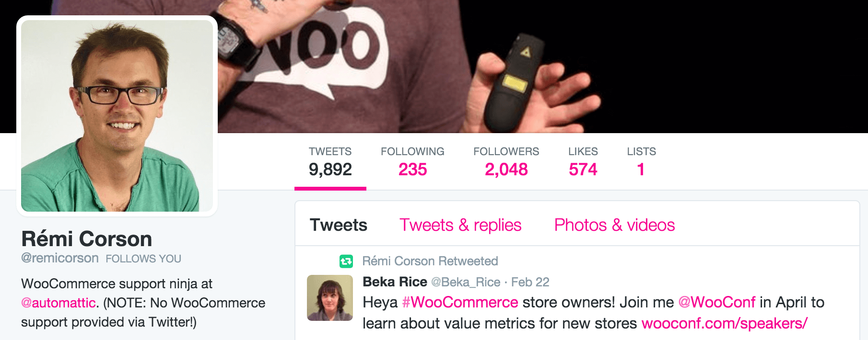Open Rémi Corson's profile photo
868x340 pixels.
[x=117, y=116]
